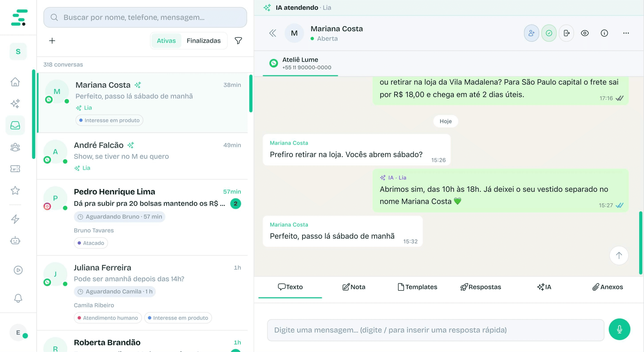
Task: Open the ticket sidebar icon
Action: click(15, 169)
